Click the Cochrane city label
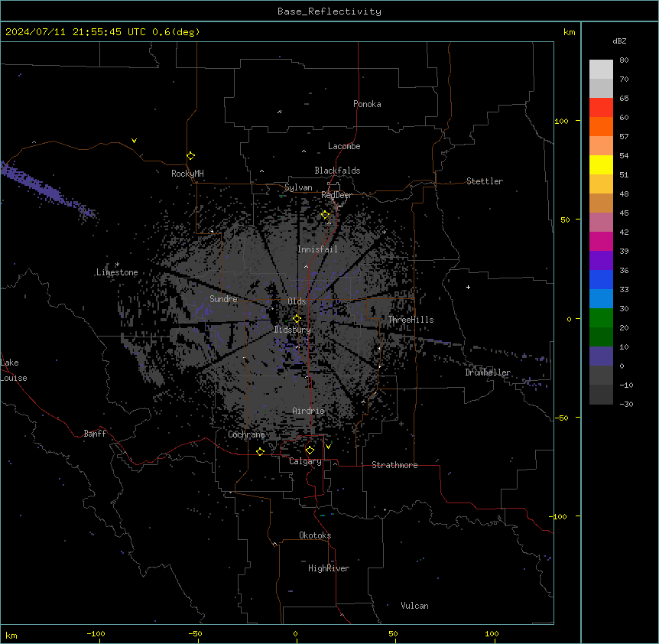The width and height of the screenshot is (659, 644). [x=246, y=434]
